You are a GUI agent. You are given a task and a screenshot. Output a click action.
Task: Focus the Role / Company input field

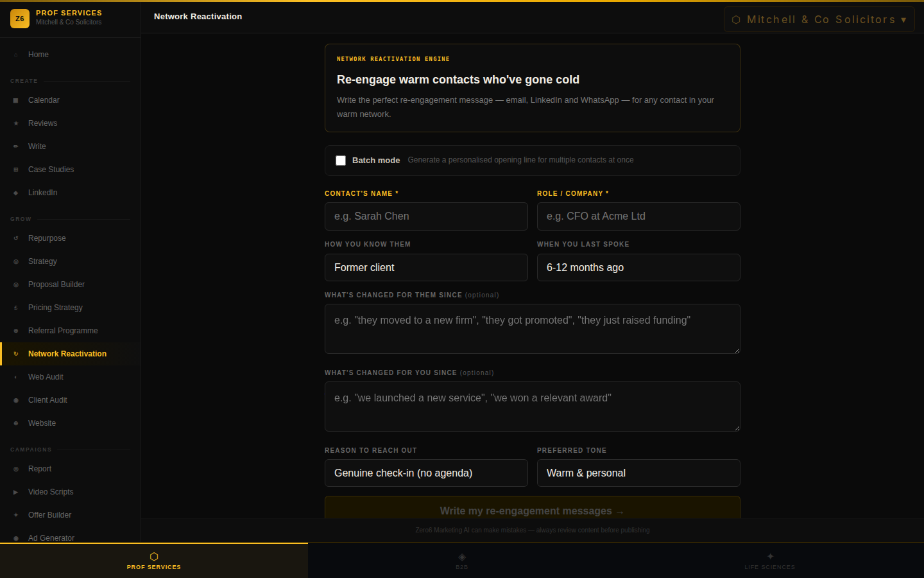point(638,216)
